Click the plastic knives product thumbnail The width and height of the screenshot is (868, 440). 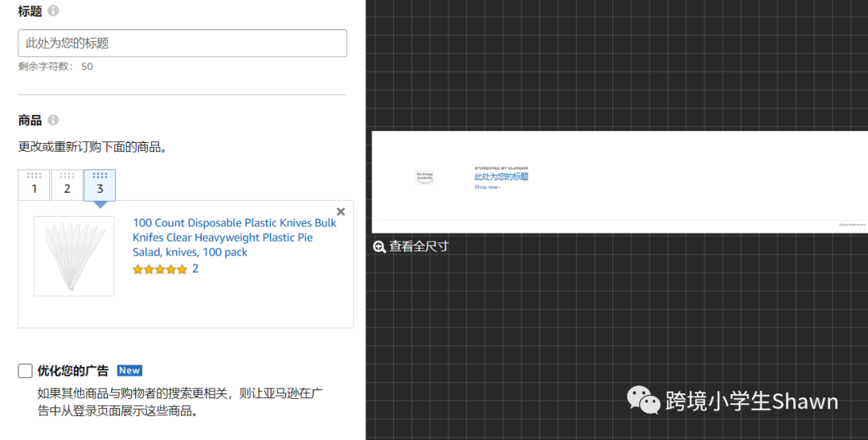tap(74, 256)
